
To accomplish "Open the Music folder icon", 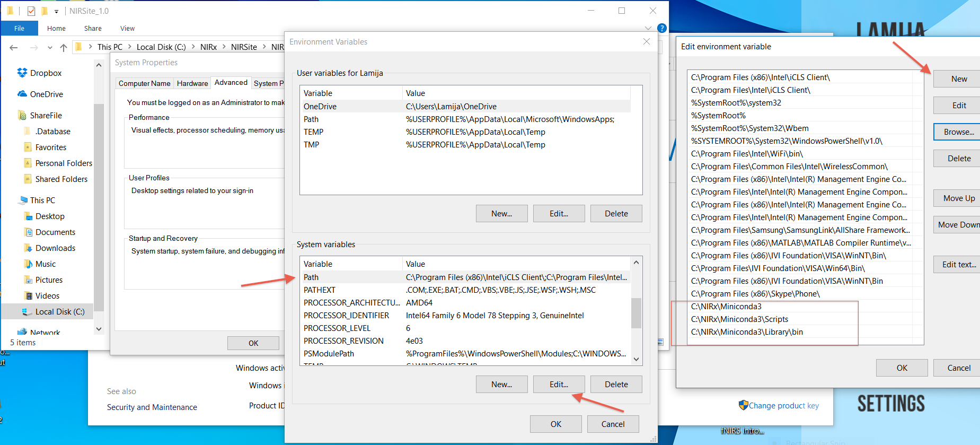I will tap(28, 264).
